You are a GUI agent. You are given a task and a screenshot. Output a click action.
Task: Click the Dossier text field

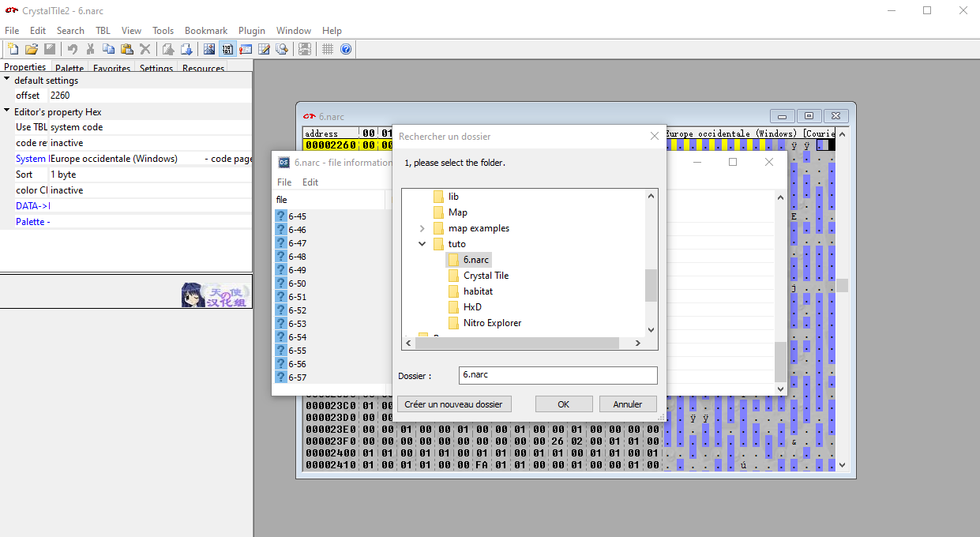click(558, 375)
